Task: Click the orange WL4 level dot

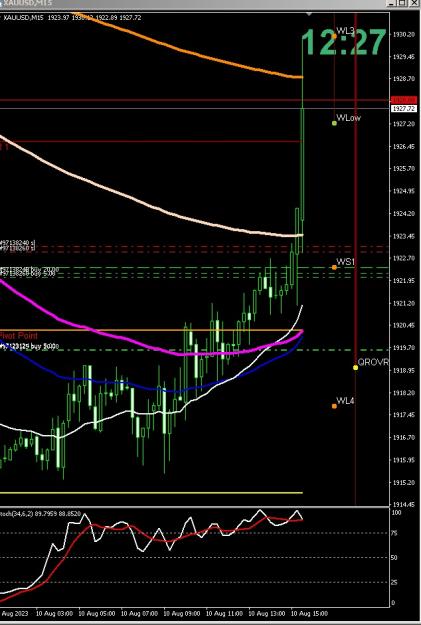Action: tap(334, 406)
